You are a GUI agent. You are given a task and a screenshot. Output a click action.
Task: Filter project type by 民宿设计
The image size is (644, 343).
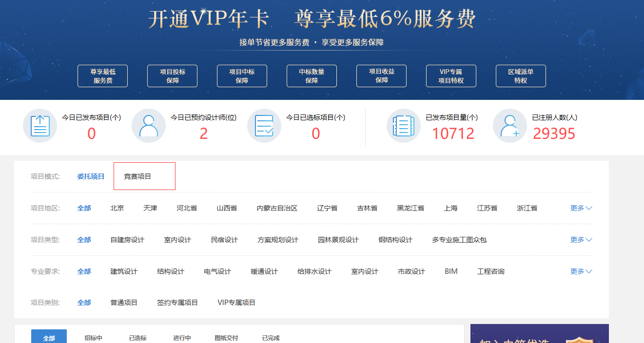tap(224, 240)
